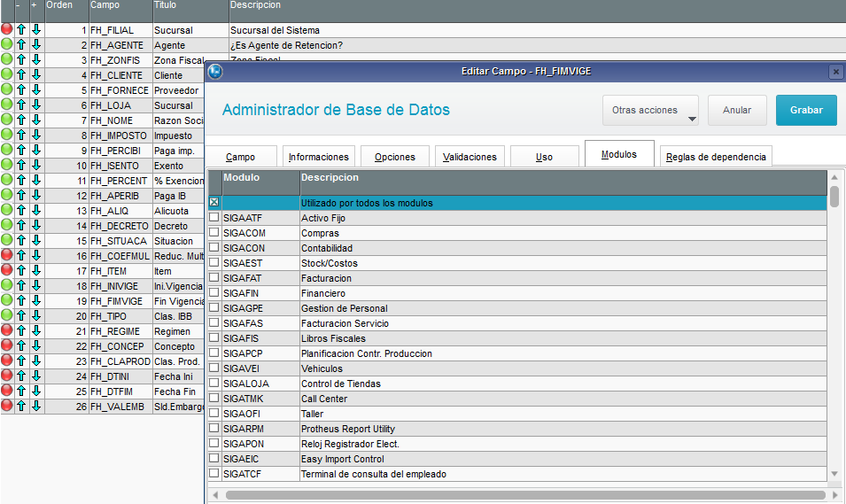
Task: Tick the SIGAFIN Financiero checkbox
Action: coord(214,293)
